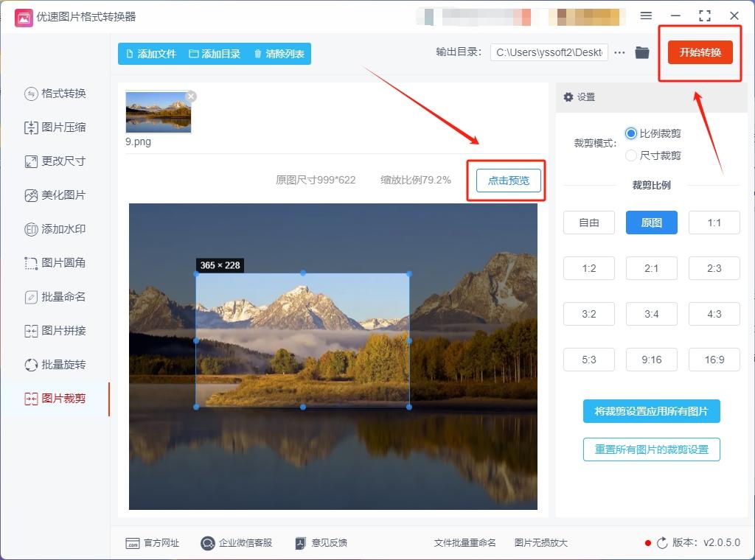
Task: Apply crop settings with 将裁剪设置应用所有图片
Action: 652,411
